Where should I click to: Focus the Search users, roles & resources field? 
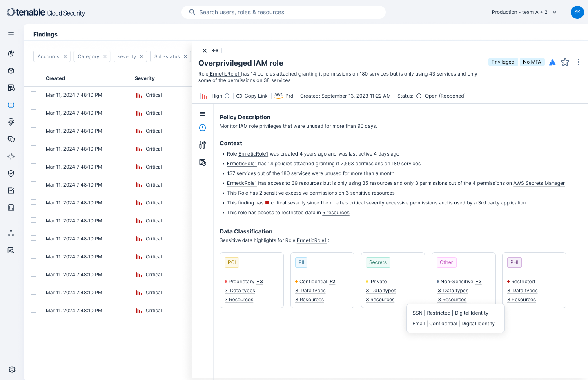coord(283,12)
